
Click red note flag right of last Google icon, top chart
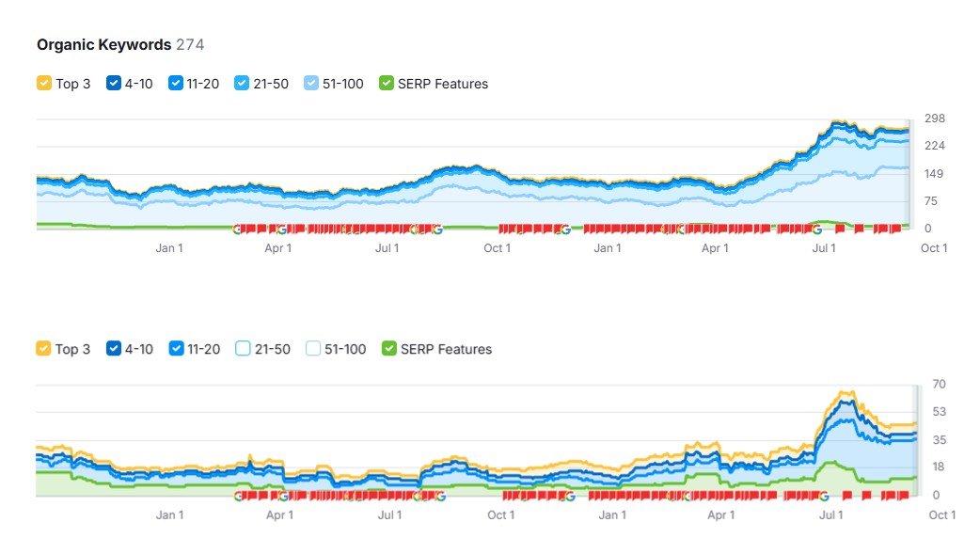840,229
